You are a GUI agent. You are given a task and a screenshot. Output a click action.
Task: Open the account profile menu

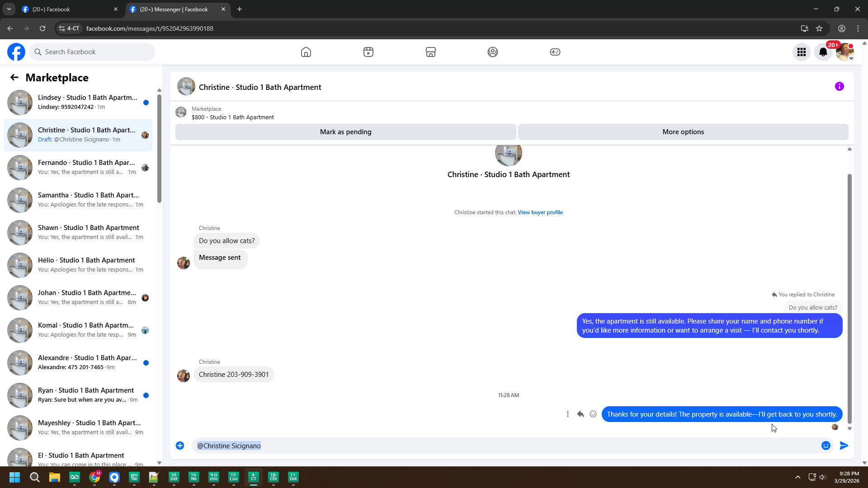(844, 52)
